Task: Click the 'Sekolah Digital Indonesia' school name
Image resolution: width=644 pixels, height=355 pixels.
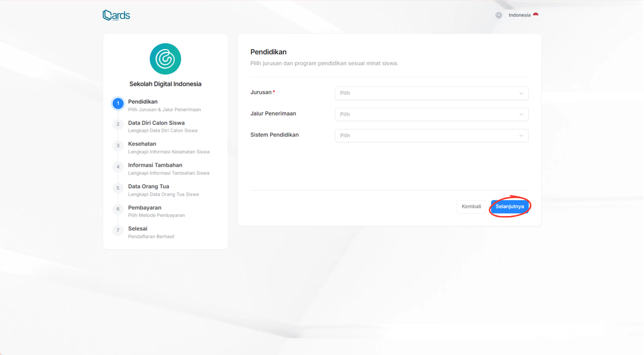Action: 165,84
